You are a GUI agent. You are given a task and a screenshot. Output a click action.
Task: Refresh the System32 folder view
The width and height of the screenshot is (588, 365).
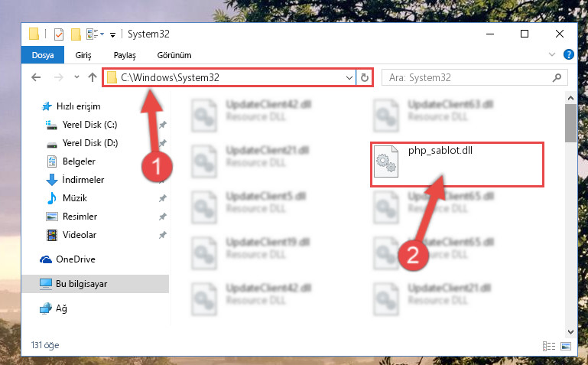[x=365, y=77]
